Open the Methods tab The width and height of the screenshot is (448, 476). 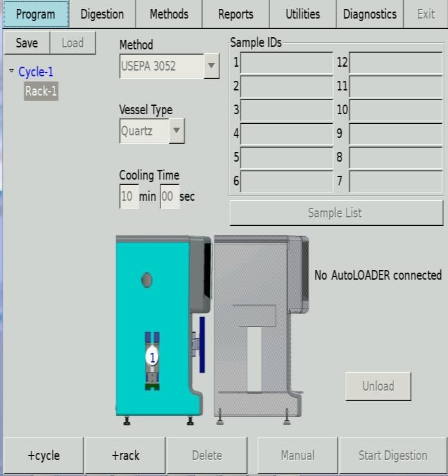tap(169, 14)
